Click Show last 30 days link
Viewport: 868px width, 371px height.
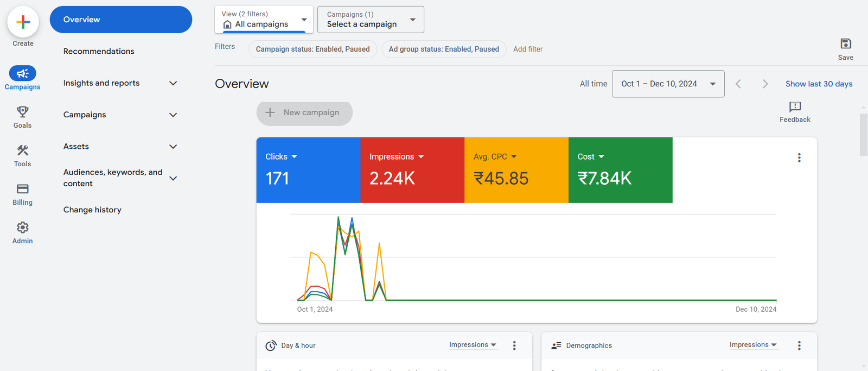coord(819,84)
